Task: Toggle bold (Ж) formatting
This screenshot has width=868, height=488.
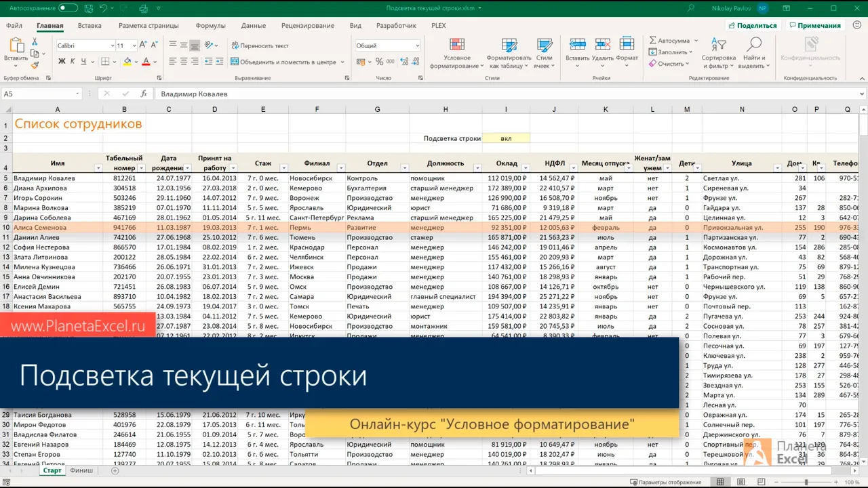Action: click(x=62, y=62)
